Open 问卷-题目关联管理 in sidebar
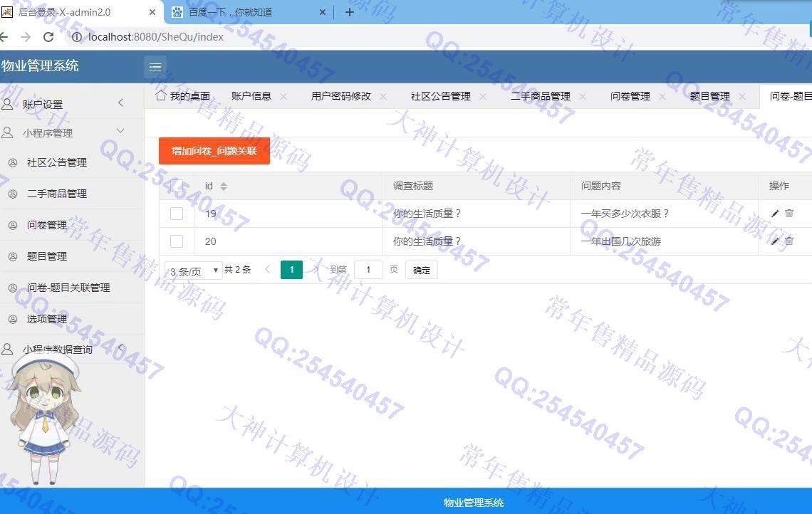 (68, 288)
